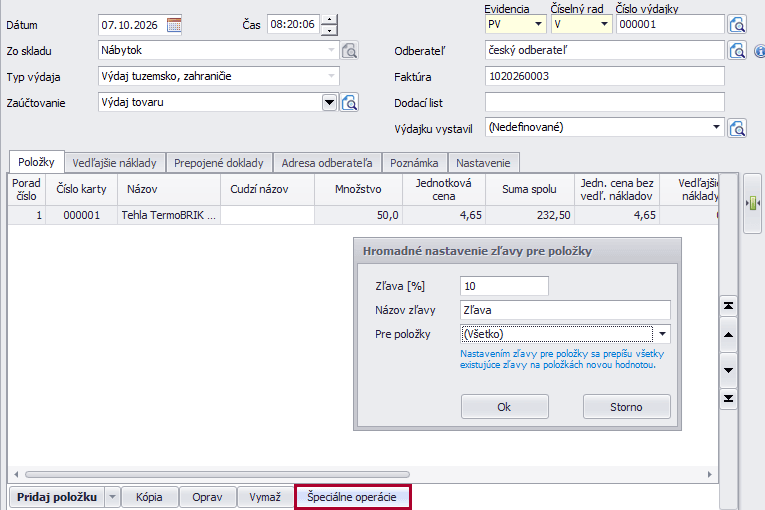This screenshot has width=765, height=510.
Task: Click the Suma spolu column header
Action: pos(529,189)
